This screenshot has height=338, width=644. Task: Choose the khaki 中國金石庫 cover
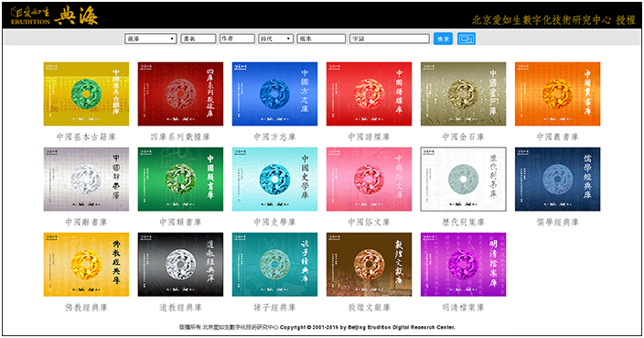(x=463, y=94)
